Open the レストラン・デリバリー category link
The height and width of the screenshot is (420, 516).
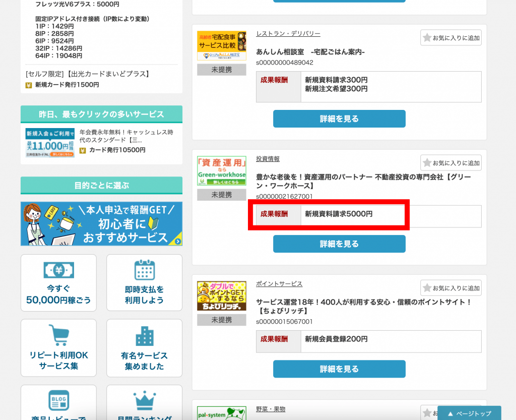tap(288, 34)
